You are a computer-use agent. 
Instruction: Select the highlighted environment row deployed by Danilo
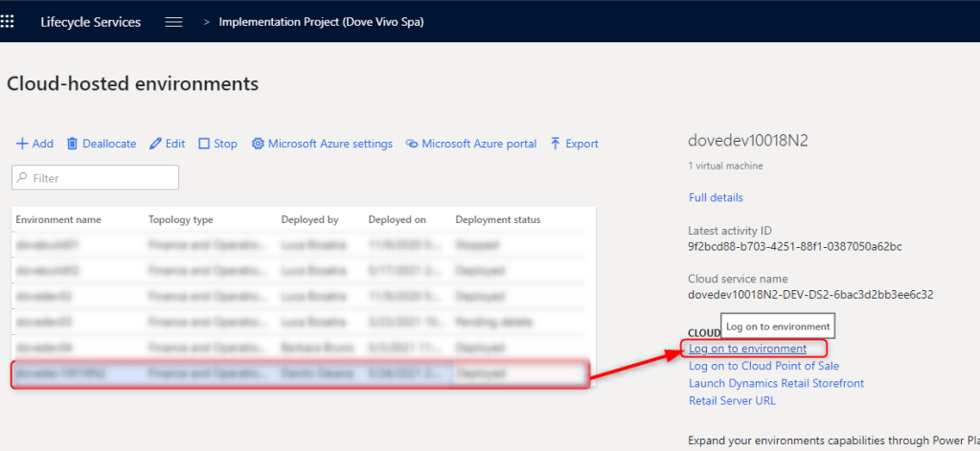pyautogui.click(x=299, y=373)
